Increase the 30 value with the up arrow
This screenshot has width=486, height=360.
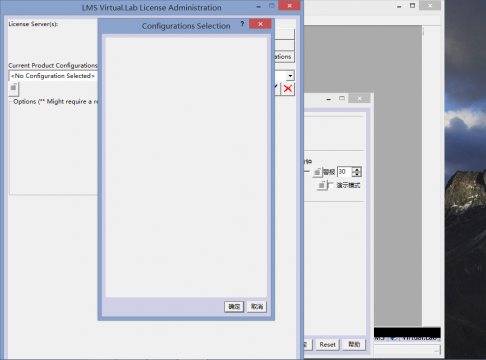point(357,169)
